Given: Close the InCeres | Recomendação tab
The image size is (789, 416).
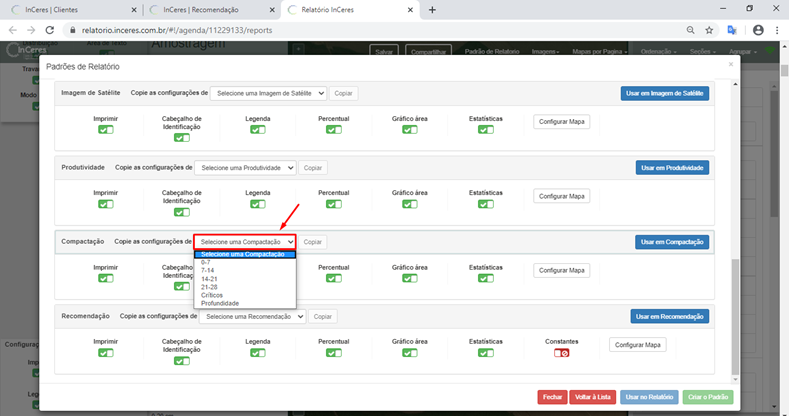Looking at the screenshot, I should [272, 10].
